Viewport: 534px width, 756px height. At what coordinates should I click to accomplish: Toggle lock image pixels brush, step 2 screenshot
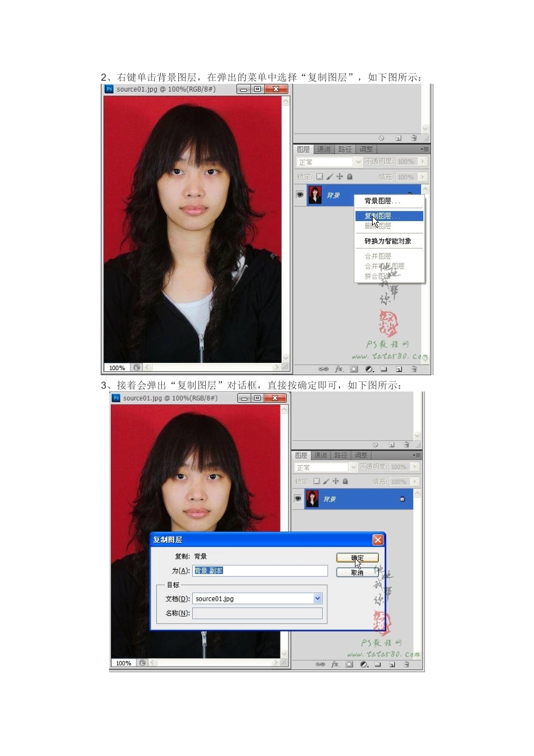click(x=330, y=177)
